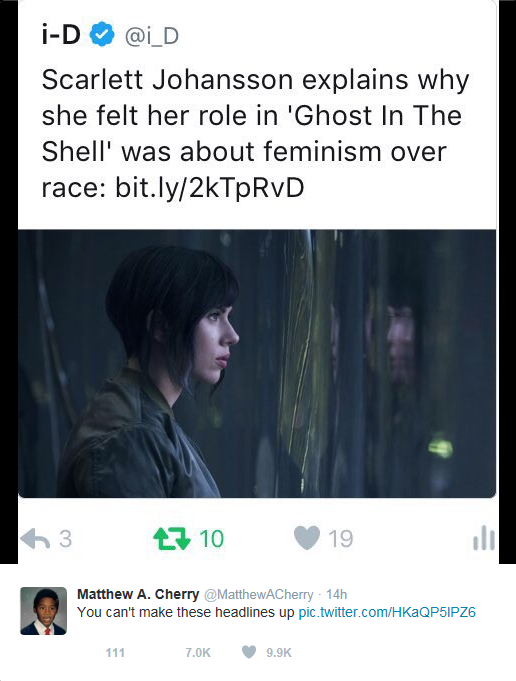Image resolution: width=516 pixels, height=681 pixels.
Task: Click the 7.0K retweets count
Action: 198,652
